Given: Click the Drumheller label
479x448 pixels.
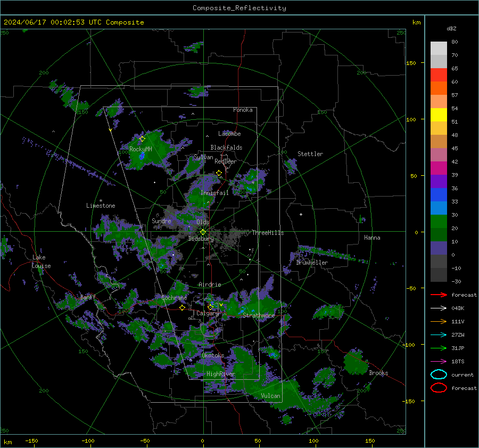Looking at the screenshot, I should [x=312, y=263].
